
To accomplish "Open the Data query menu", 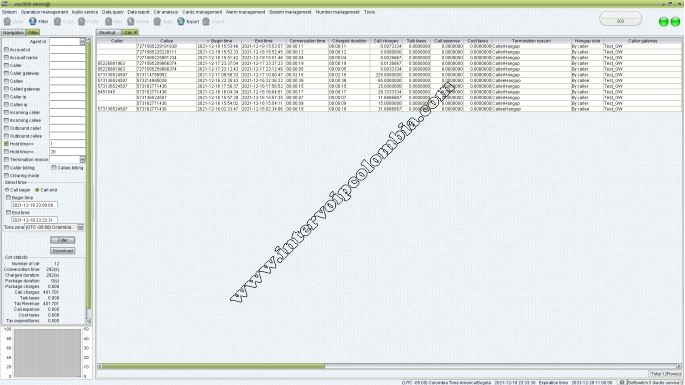I will click(113, 12).
